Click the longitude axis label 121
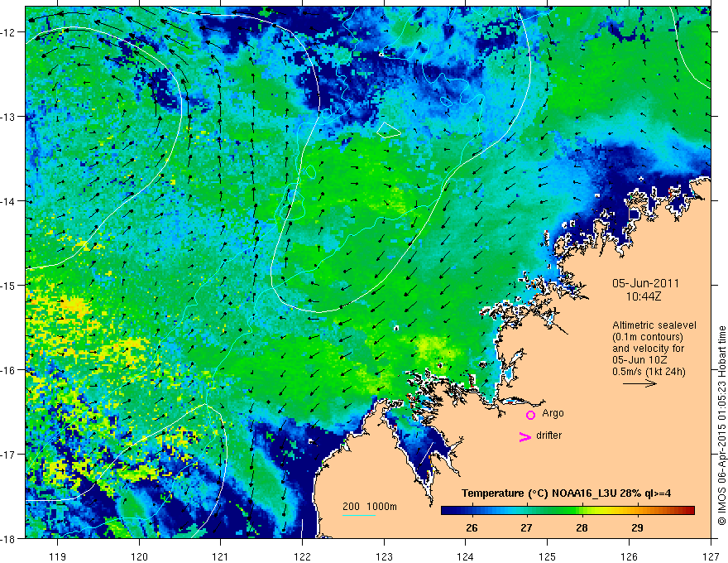This screenshot has height=563, width=728. [221, 556]
